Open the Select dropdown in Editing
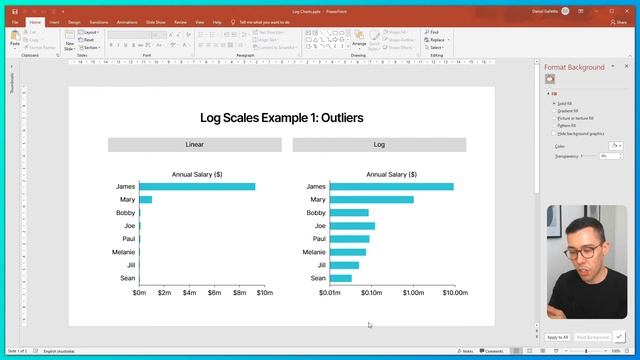 click(434, 48)
